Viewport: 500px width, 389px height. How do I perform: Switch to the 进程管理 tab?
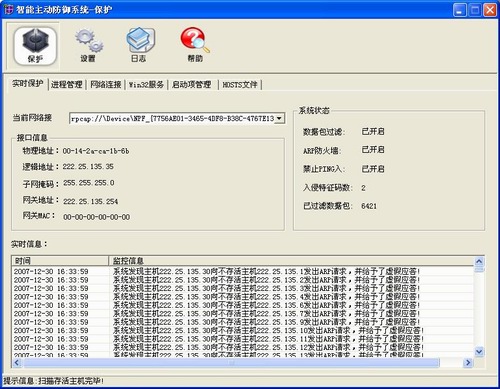[67, 85]
